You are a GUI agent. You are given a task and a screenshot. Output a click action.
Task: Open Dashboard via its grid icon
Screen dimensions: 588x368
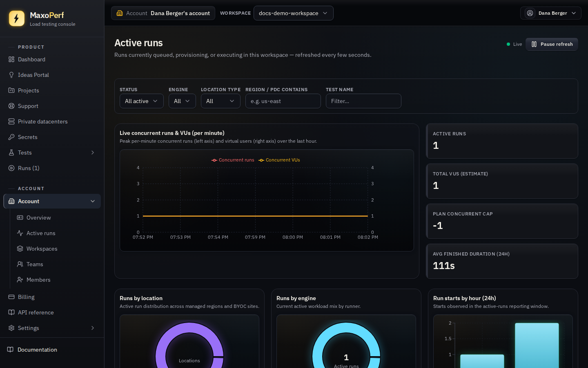pyautogui.click(x=11, y=59)
